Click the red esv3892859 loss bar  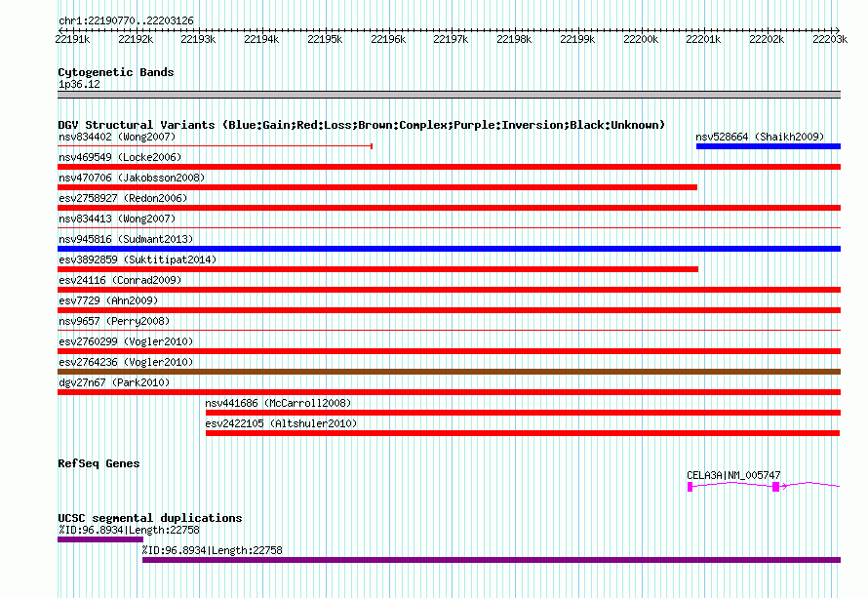(378, 269)
